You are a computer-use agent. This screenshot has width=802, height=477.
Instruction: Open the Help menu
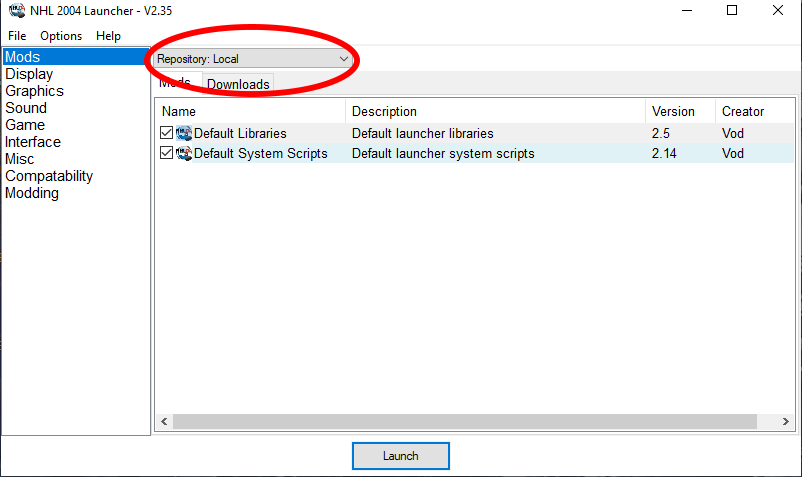[108, 36]
